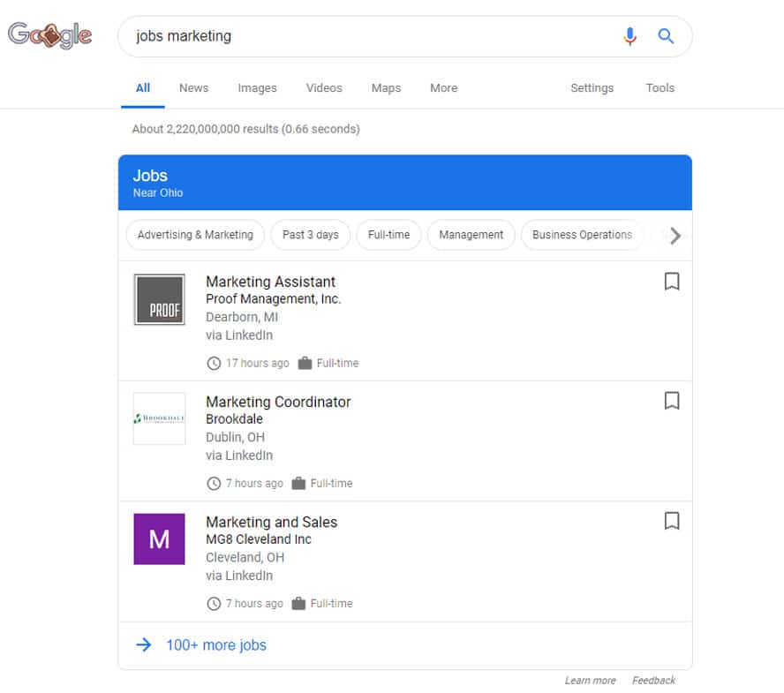784x693 pixels.
Task: Click 'Near Ohio' location text
Action: tap(158, 192)
